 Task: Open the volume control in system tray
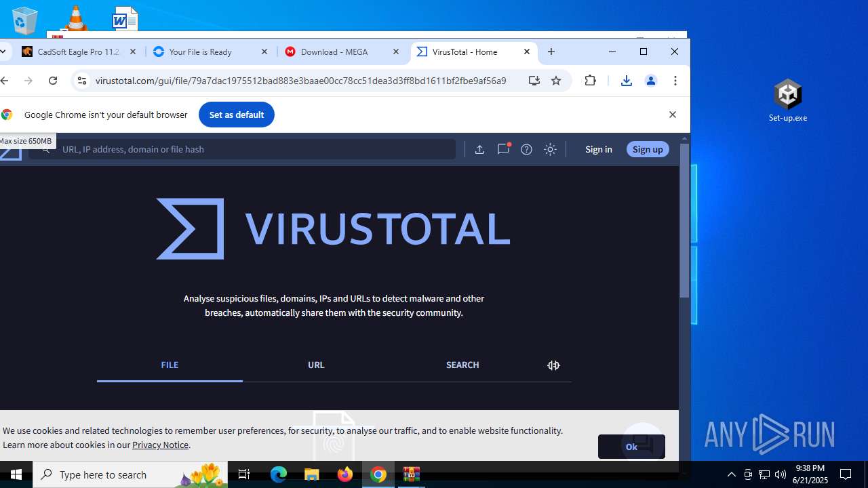[781, 474]
